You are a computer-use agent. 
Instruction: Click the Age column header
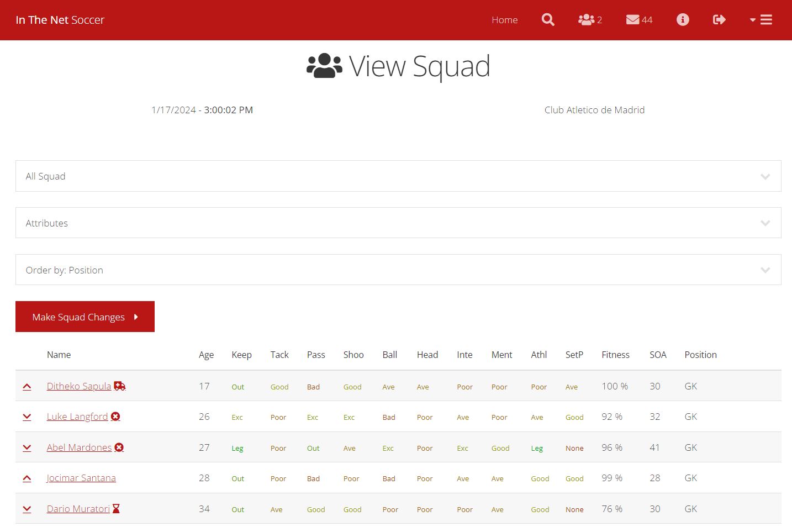(x=207, y=355)
